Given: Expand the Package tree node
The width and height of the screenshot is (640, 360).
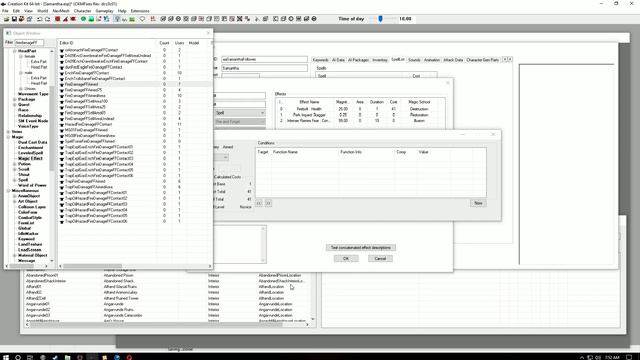Looking at the screenshot, I should tap(15, 99).
